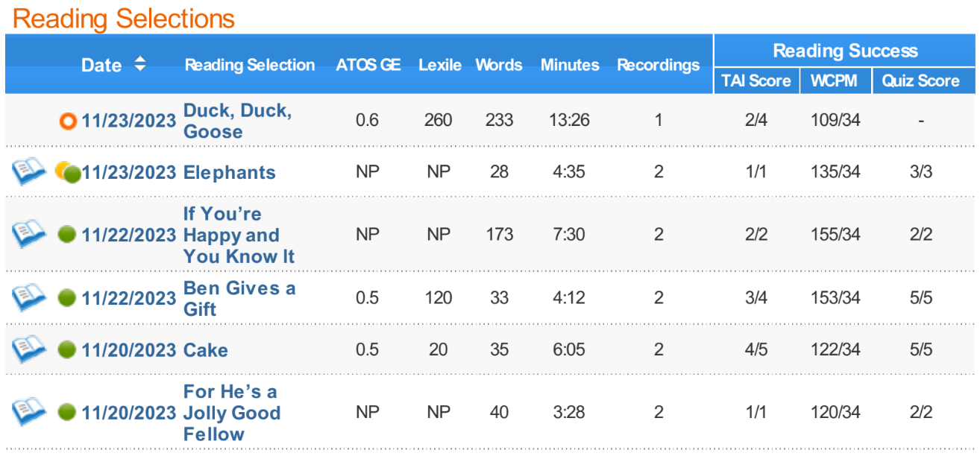This screenshot has height=456, width=980.
Task: Click the 11/20/2023 date for Cake
Action: (x=128, y=349)
